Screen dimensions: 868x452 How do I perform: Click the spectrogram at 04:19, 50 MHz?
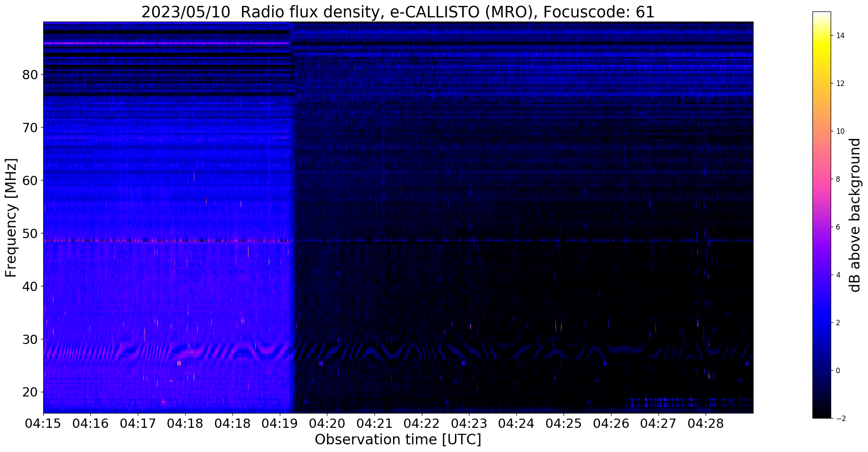click(280, 233)
